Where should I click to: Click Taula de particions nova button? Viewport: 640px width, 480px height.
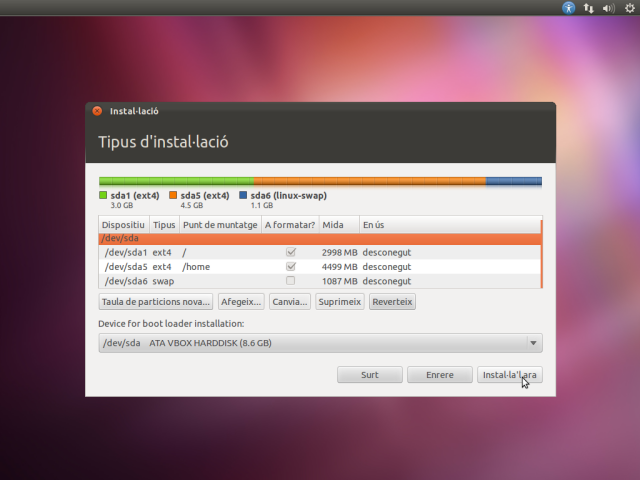click(x=156, y=302)
